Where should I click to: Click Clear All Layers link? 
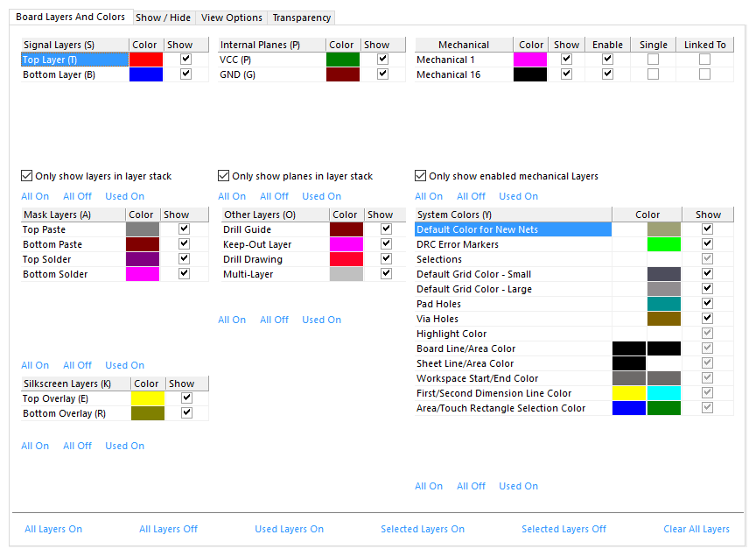click(696, 529)
